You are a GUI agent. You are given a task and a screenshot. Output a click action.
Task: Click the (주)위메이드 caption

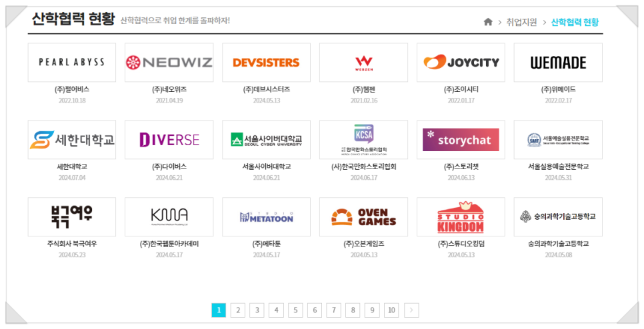558,89
